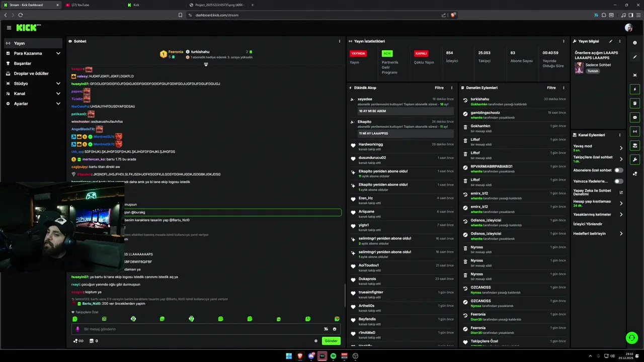The width and height of the screenshot is (644, 362).
Task: Select Başarılar in the sidebar
Action: [x=33, y=63]
